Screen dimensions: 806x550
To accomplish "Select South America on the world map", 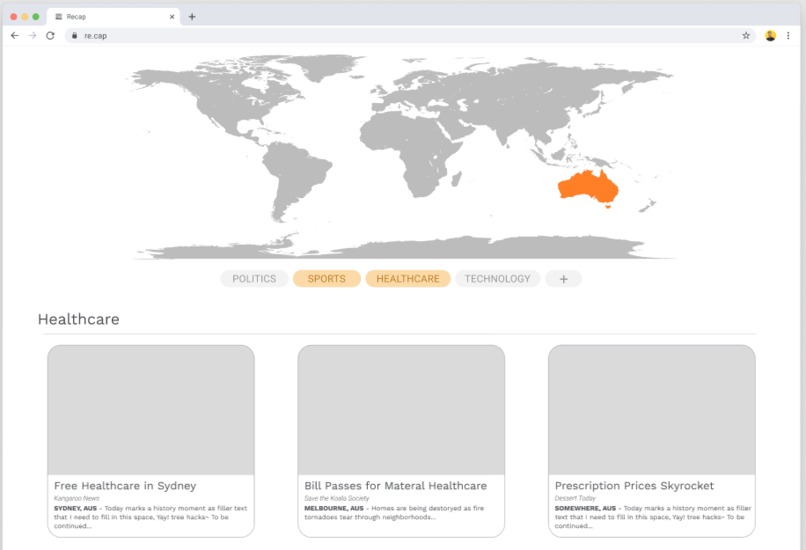I will click(296, 180).
